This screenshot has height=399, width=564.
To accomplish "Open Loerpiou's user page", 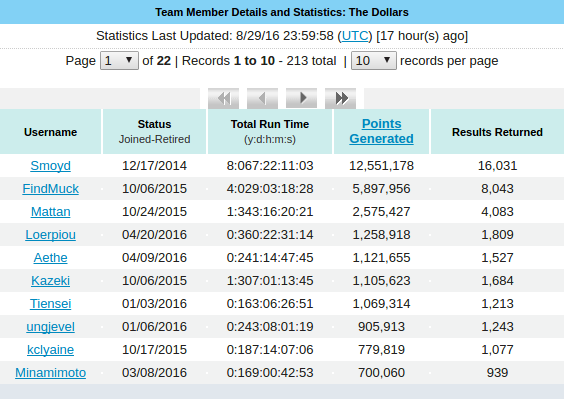I will point(50,235).
